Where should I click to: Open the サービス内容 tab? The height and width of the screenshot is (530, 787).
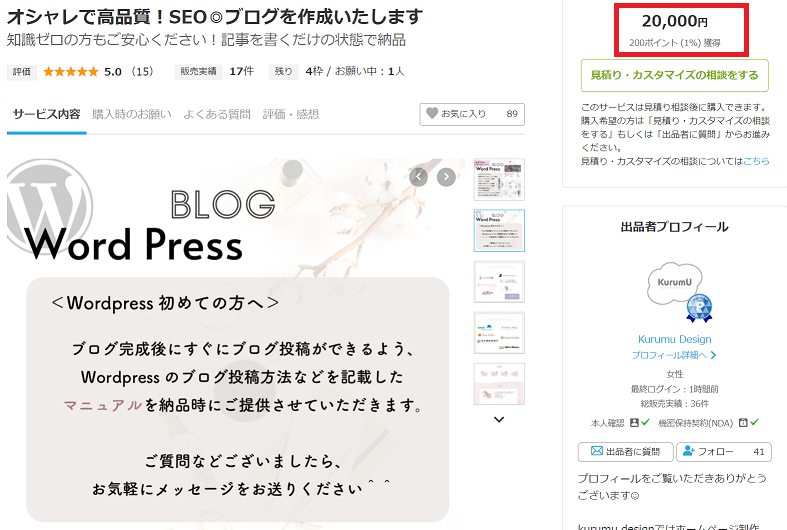click(46, 114)
